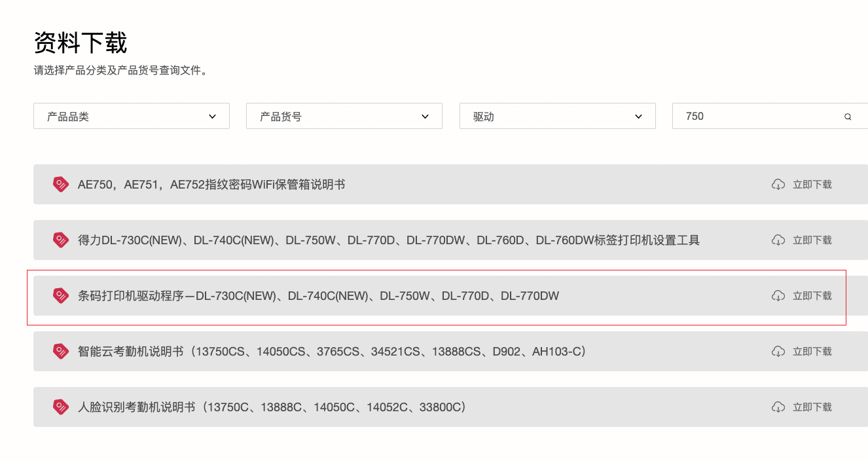Click 立即下载 for 人脸识别考勤机说明书
The image size is (868, 461).
pos(812,407)
